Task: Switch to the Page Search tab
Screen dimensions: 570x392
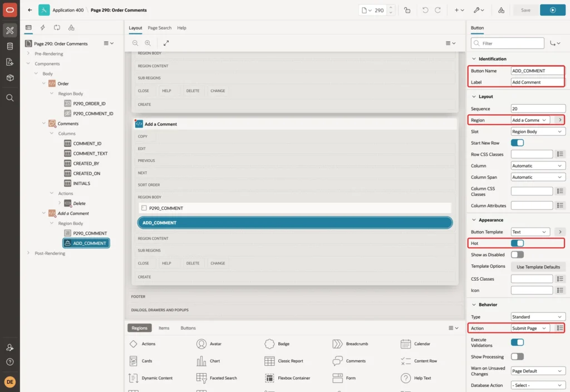Action: (x=159, y=28)
